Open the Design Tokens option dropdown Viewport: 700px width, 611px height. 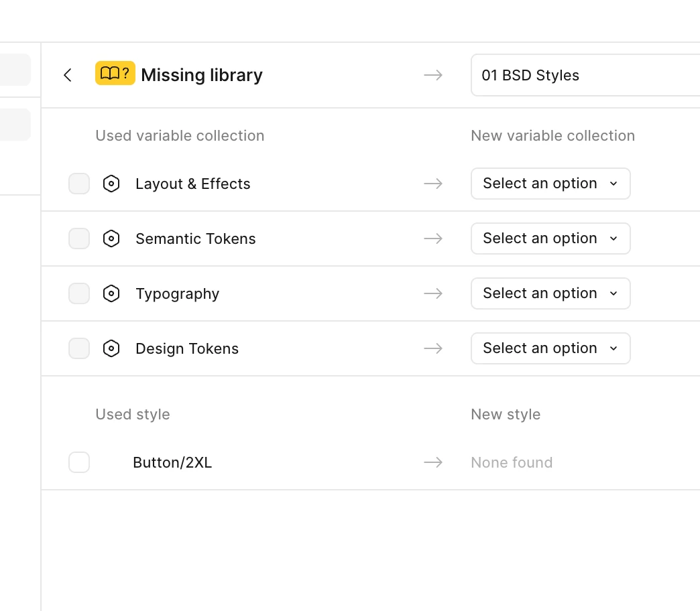[550, 348]
